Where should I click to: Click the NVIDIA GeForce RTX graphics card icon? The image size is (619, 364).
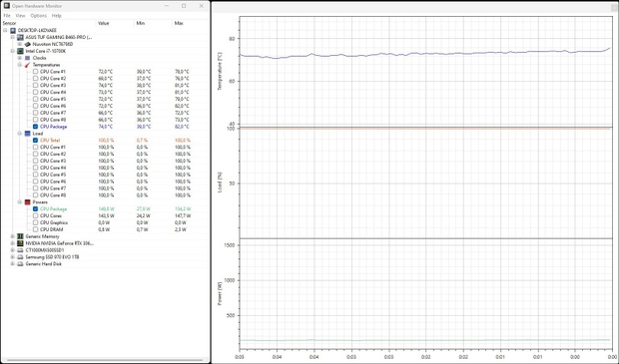[x=20, y=243]
